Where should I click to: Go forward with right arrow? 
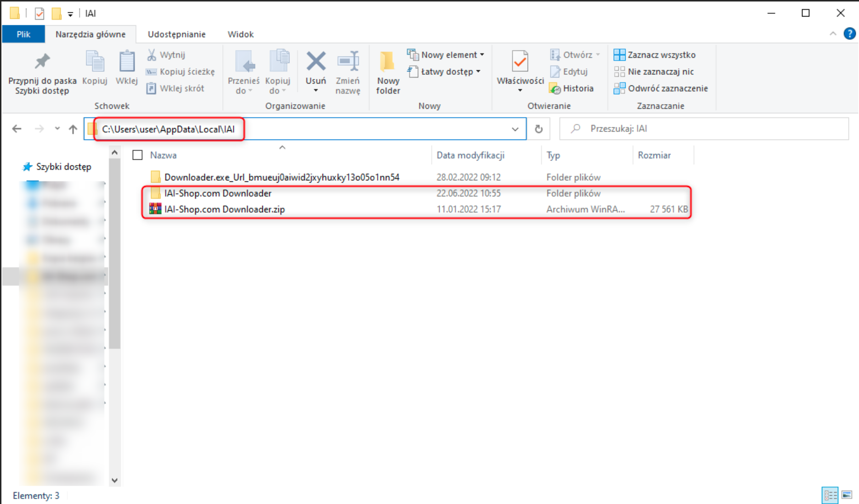(x=40, y=129)
